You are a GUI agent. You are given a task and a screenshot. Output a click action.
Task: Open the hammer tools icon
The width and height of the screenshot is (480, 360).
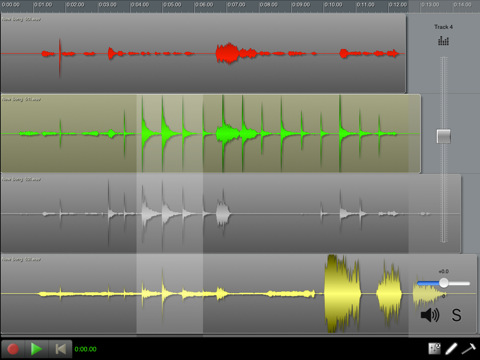click(x=468, y=349)
